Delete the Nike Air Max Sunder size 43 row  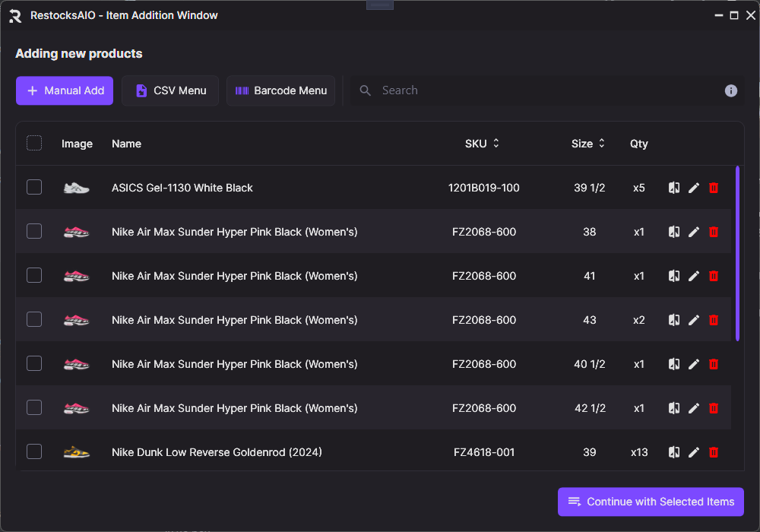(x=713, y=320)
